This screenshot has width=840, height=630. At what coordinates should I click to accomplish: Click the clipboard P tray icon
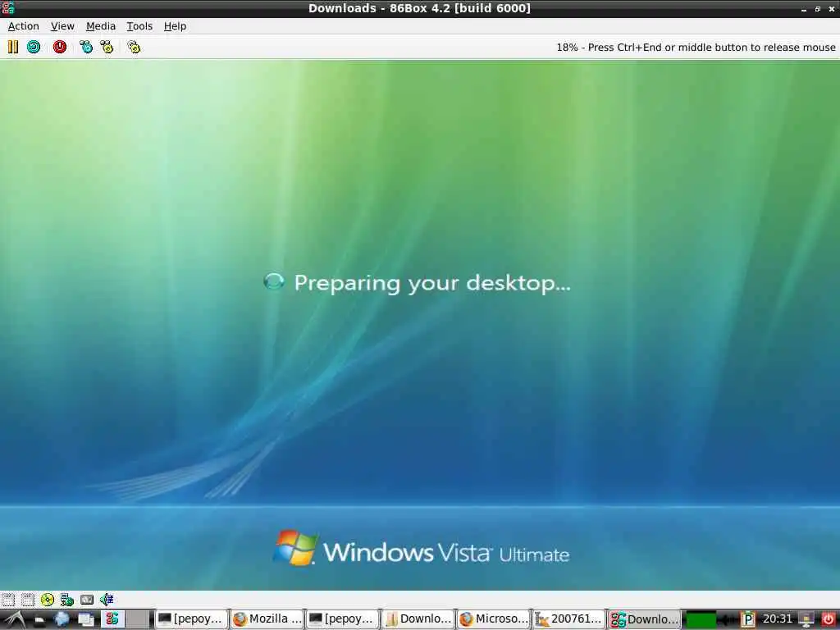click(748, 620)
